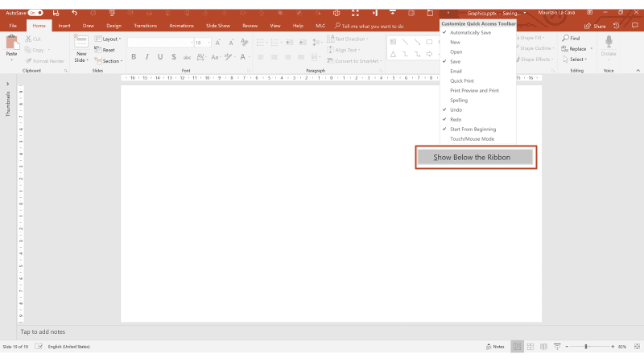Click the spell check icon in status bar
The height and width of the screenshot is (362, 644).
point(39,347)
